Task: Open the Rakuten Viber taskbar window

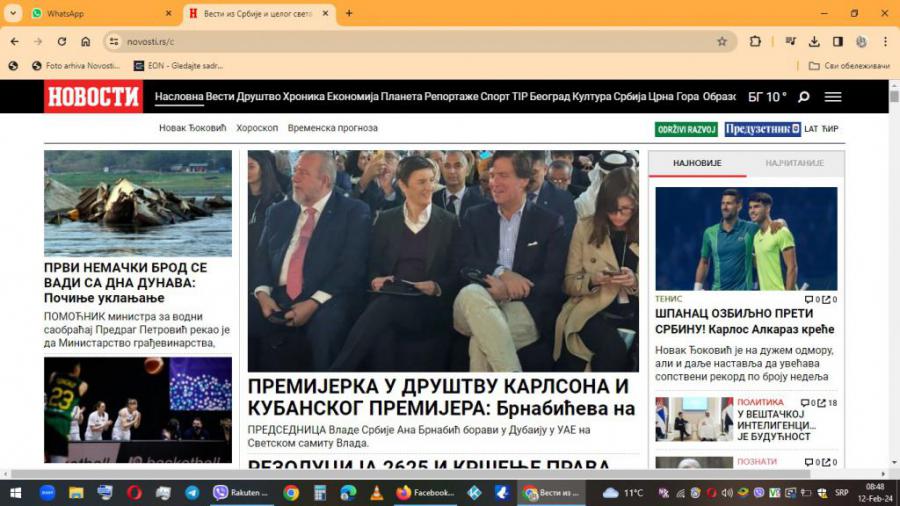Action: coord(240,493)
